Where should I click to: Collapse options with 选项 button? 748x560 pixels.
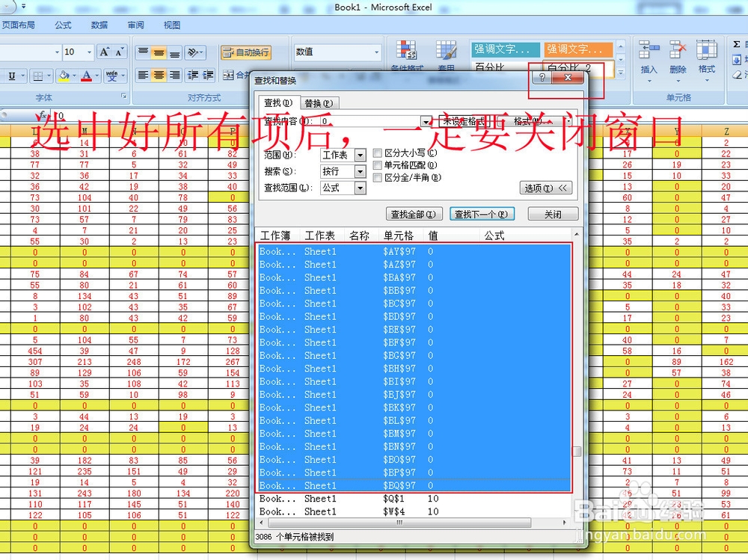click(546, 188)
